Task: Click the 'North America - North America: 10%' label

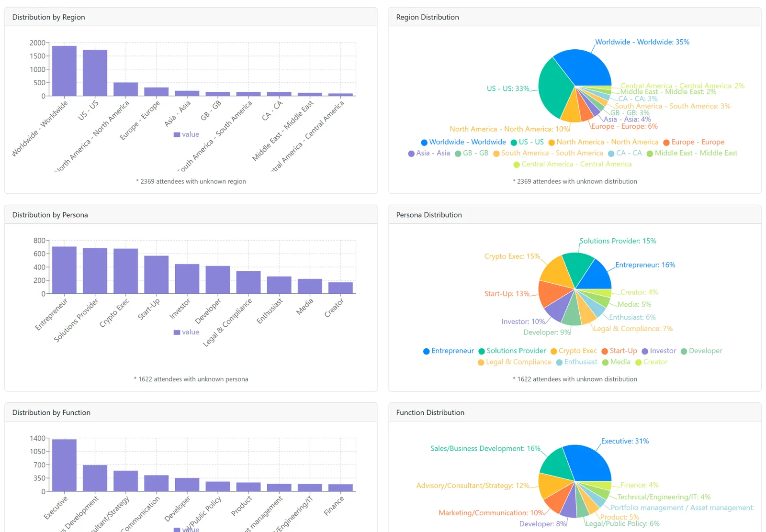Action: [x=510, y=129]
